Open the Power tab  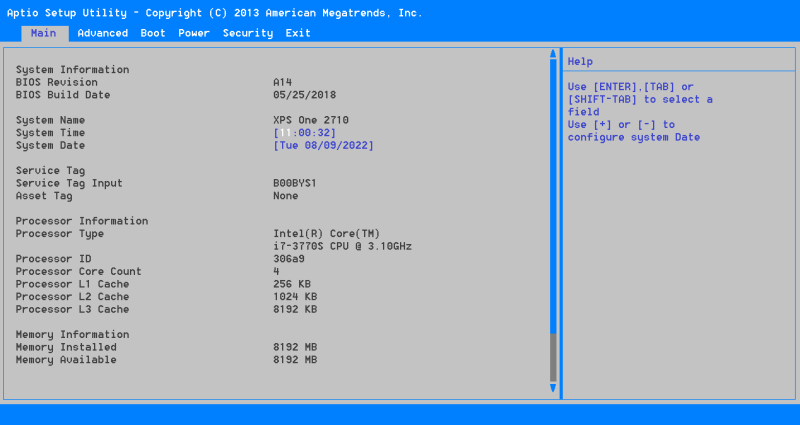point(194,33)
